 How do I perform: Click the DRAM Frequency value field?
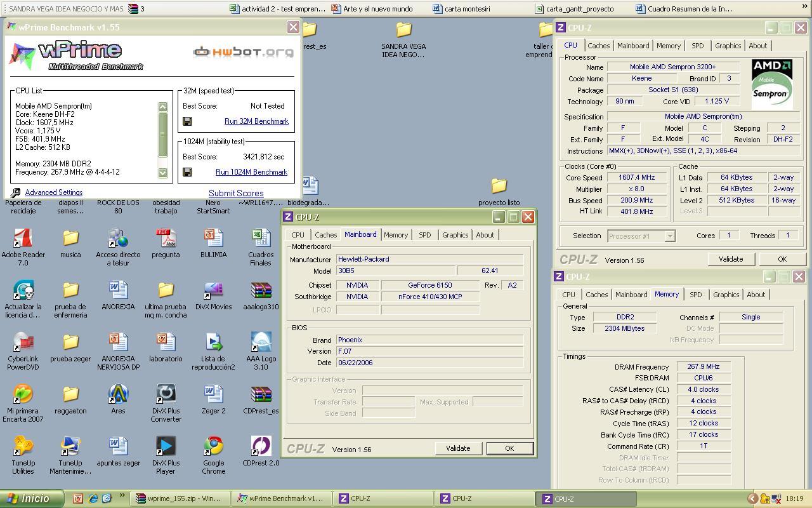[704, 367]
